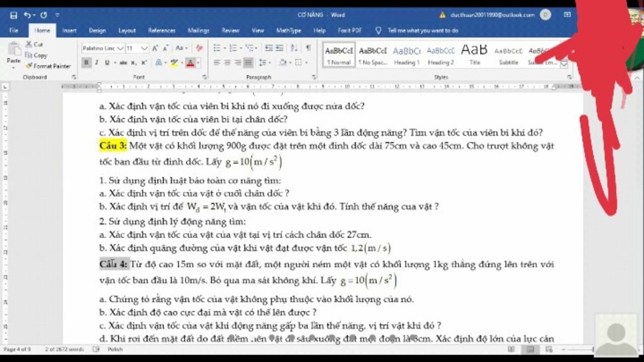This screenshot has height=362, width=644.
Task: Open the Paragraph dialog launcher
Action: [314, 77]
